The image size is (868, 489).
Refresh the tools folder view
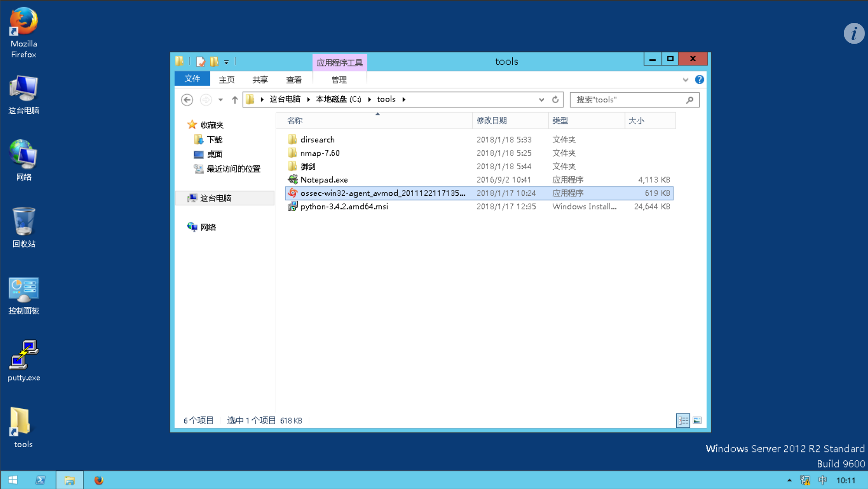555,100
